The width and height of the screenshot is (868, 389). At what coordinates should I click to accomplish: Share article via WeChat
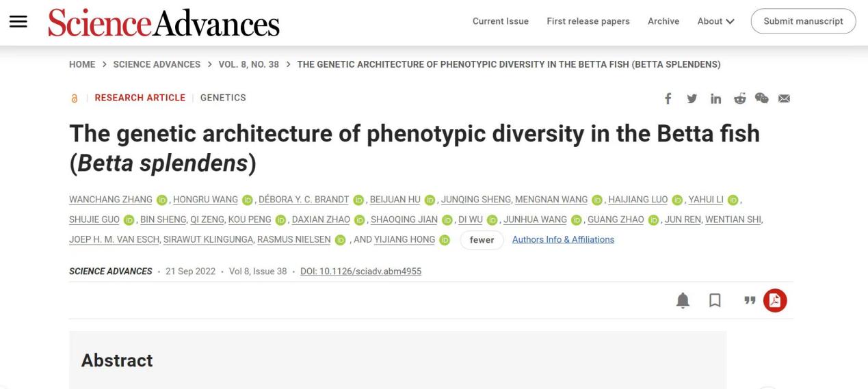761,98
